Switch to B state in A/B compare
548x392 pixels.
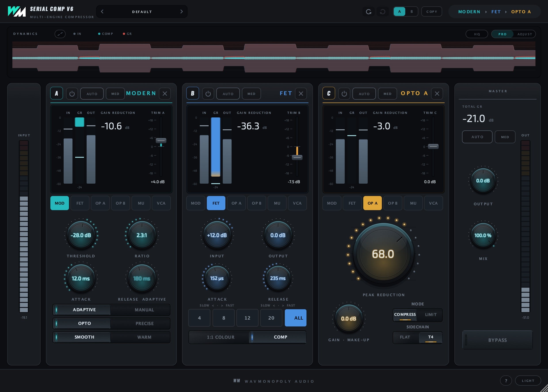tap(412, 11)
